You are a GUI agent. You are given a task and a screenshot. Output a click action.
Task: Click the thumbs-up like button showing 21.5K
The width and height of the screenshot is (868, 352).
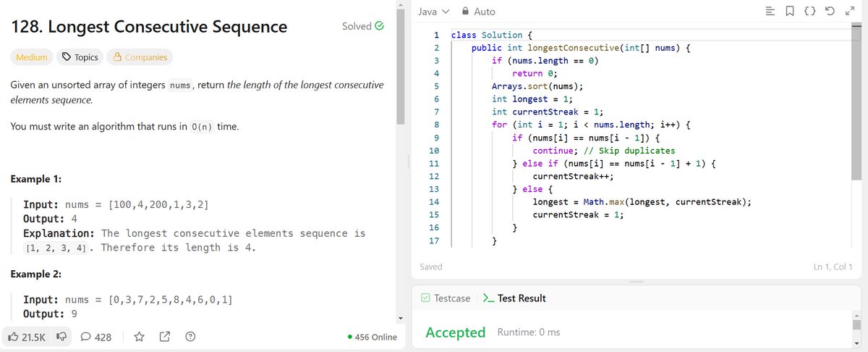[27, 337]
